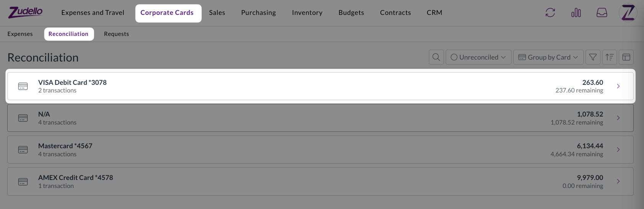
Task: Open the N/A card group row
Action: pos(320,118)
